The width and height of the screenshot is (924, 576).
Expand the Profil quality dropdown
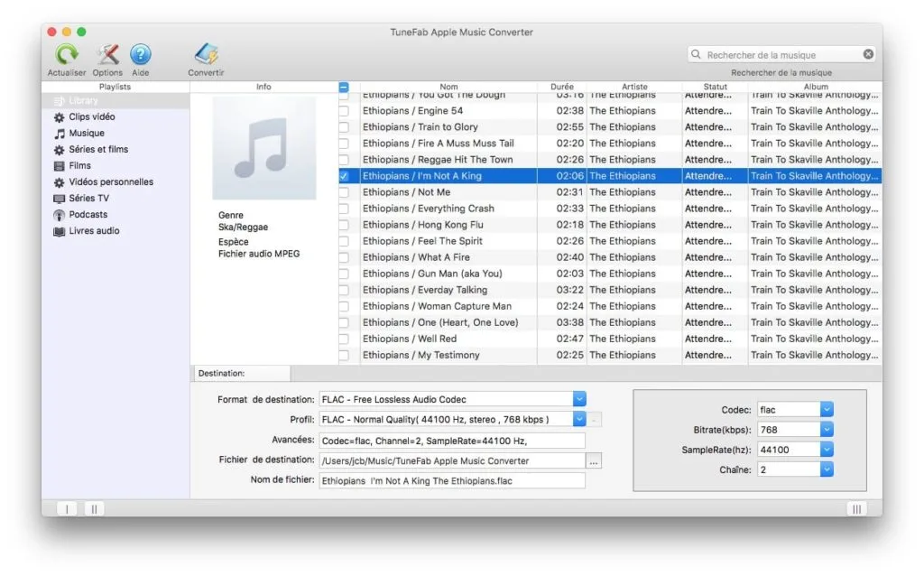pyautogui.click(x=578, y=419)
